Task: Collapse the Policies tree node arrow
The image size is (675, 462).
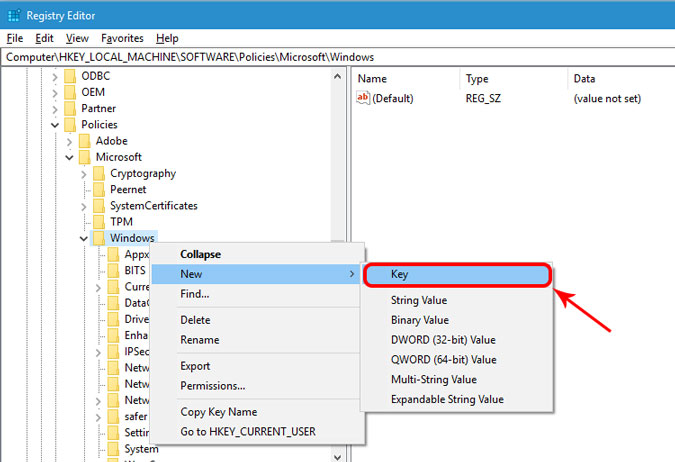Action: (55, 125)
